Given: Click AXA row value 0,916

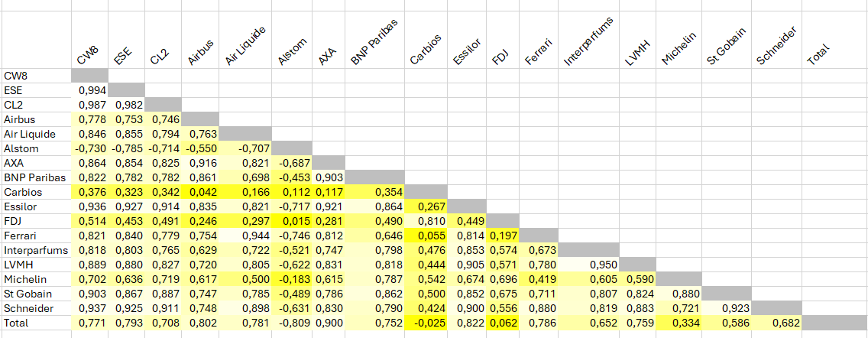Looking at the screenshot, I should point(201,163).
